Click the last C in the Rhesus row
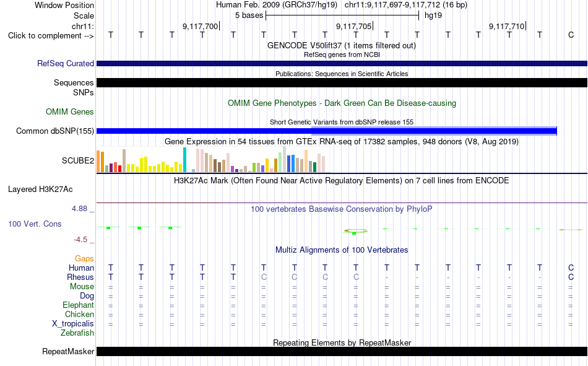This screenshot has height=366, width=588. coord(571,277)
